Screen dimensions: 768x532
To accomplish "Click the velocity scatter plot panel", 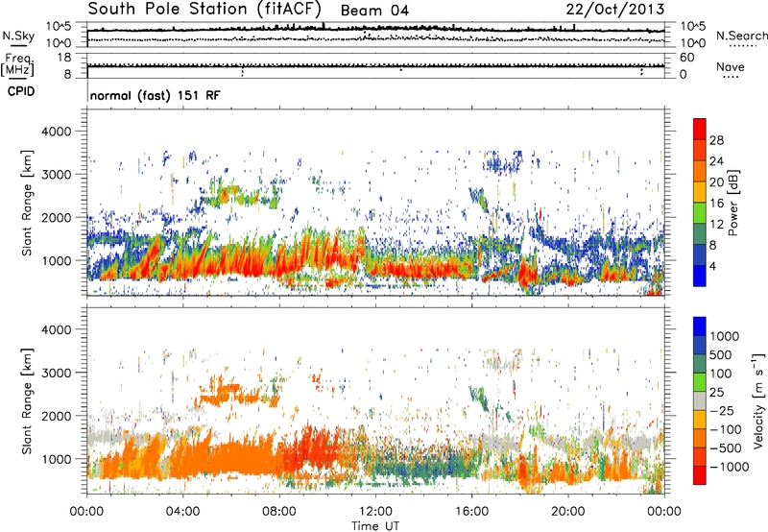I will coord(375,400).
